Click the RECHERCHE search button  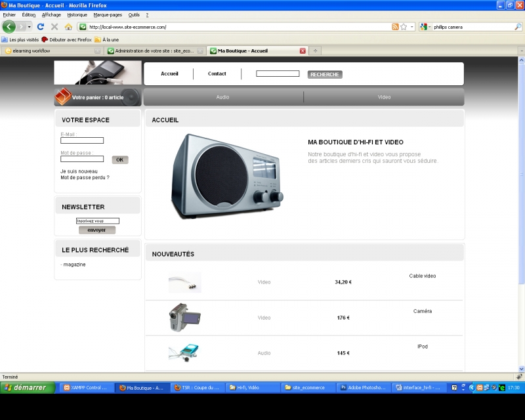click(325, 74)
